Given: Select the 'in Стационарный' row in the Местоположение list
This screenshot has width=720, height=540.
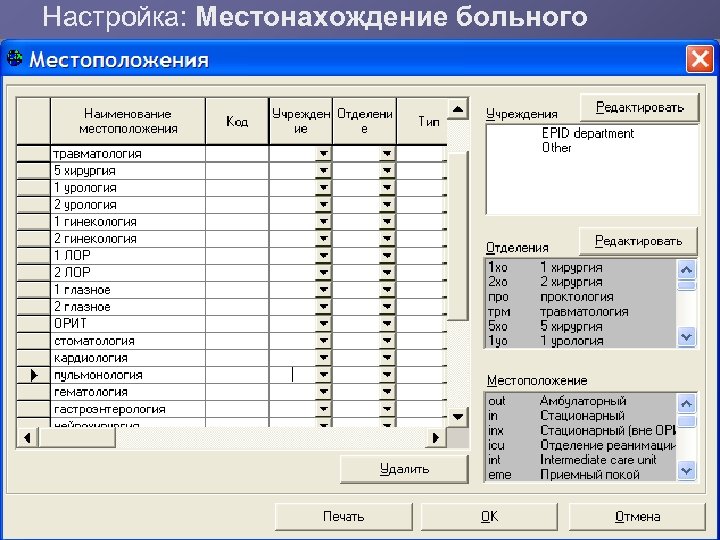Looking at the screenshot, I should click(581, 416).
